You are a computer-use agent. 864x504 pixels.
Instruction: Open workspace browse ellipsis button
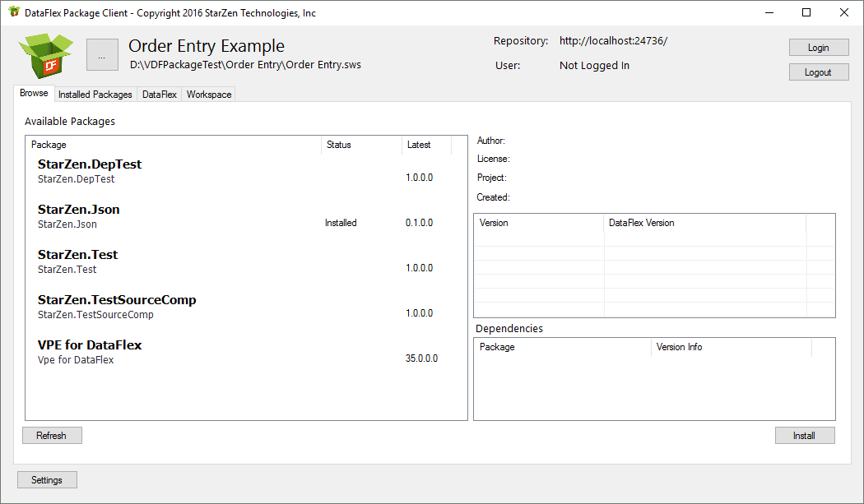(x=102, y=54)
